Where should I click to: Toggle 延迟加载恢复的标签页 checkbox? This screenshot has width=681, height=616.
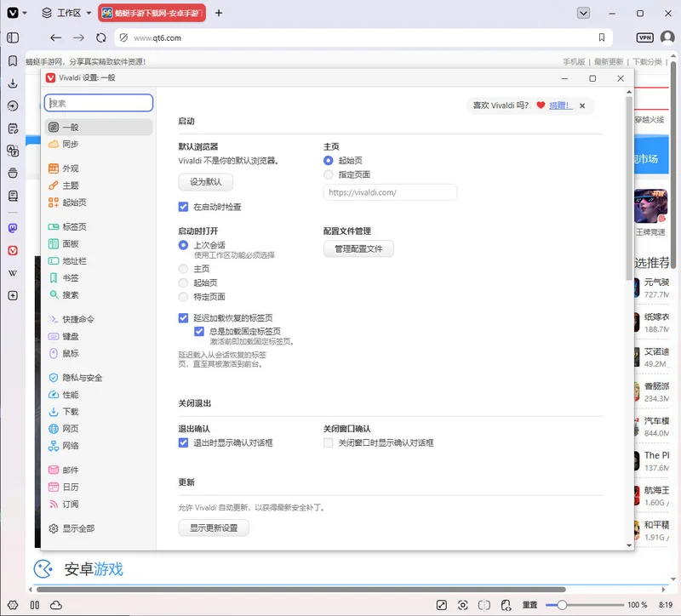coord(183,317)
